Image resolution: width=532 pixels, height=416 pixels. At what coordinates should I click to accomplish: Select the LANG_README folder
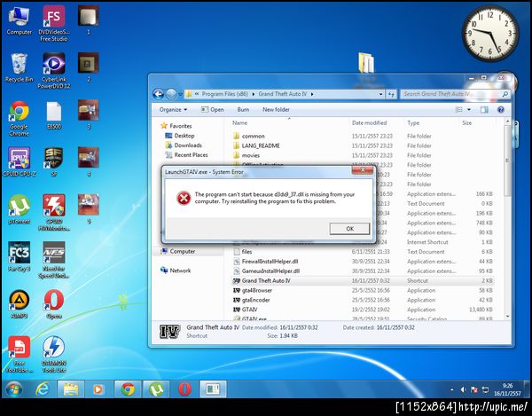(x=261, y=145)
